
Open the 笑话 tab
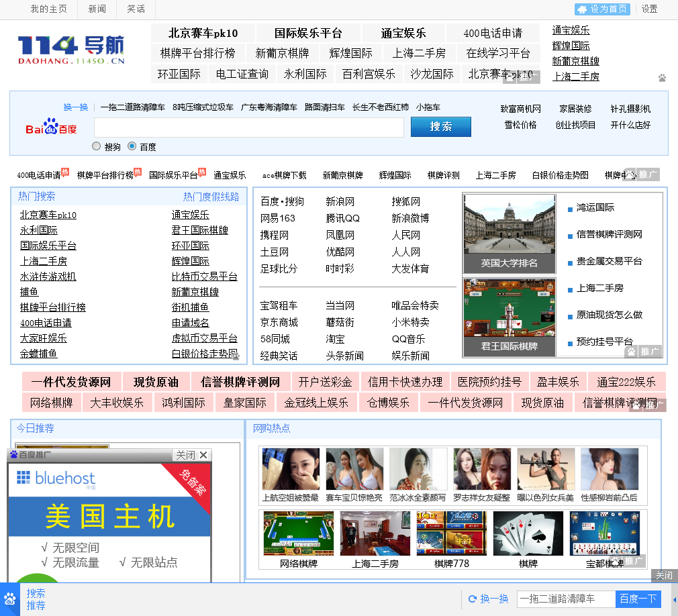coord(136,9)
